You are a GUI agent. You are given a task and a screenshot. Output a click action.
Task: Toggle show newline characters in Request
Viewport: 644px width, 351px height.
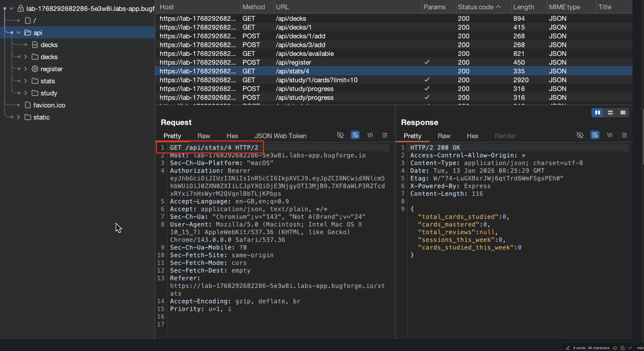(370, 135)
